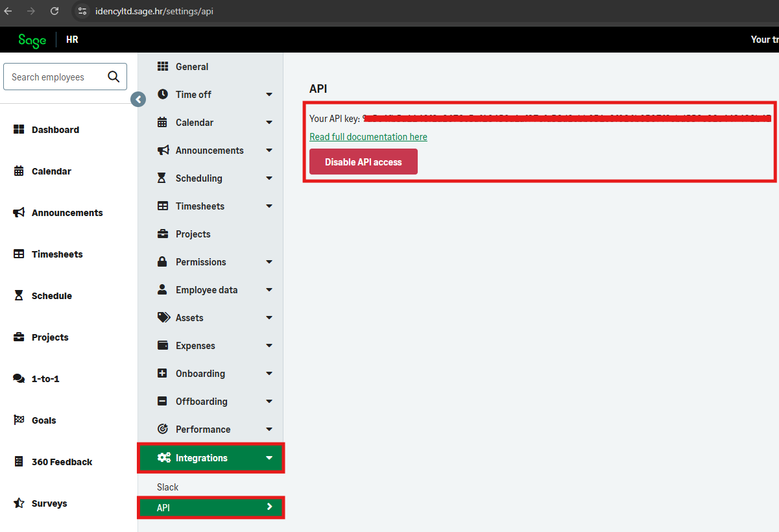Screen dimensions: 779x532
Task: Click the General settings grid icon
Action: point(163,66)
